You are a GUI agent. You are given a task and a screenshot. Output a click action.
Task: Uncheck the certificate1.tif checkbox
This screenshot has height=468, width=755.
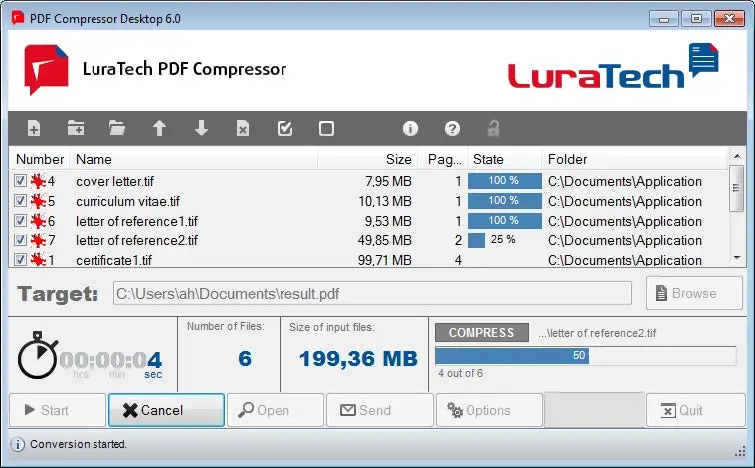(x=20, y=260)
